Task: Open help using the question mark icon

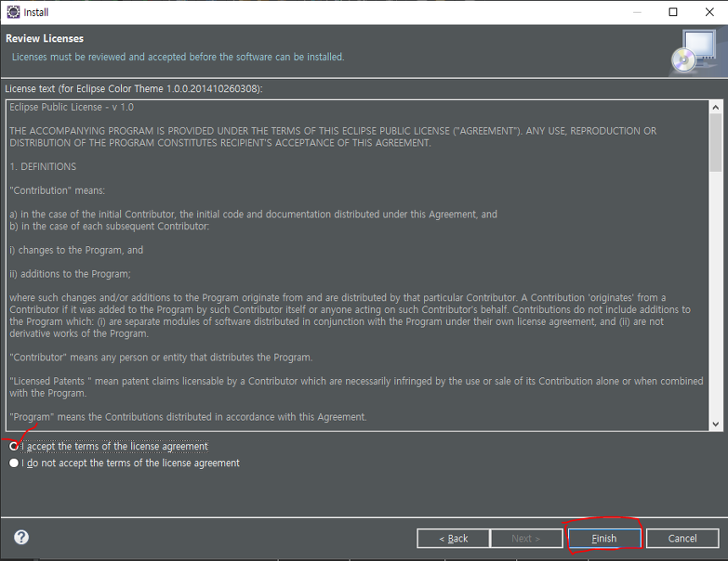Action: [21, 537]
